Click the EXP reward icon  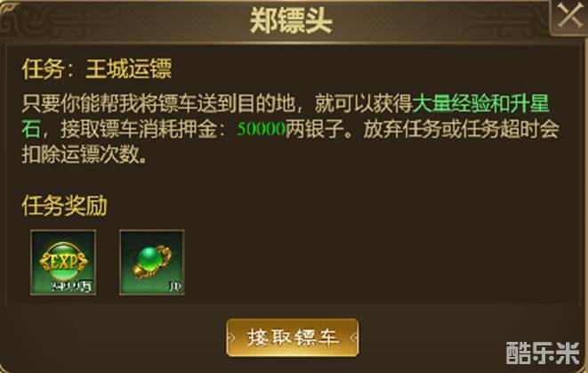click(63, 263)
